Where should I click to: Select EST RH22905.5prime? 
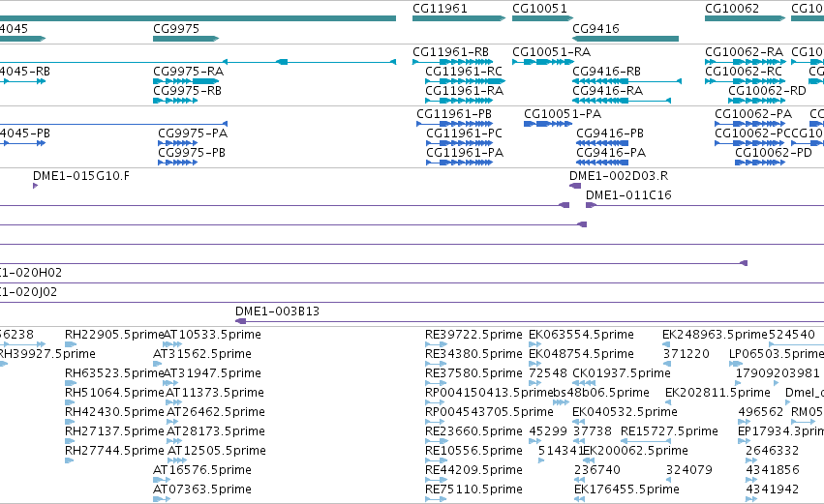70,344
